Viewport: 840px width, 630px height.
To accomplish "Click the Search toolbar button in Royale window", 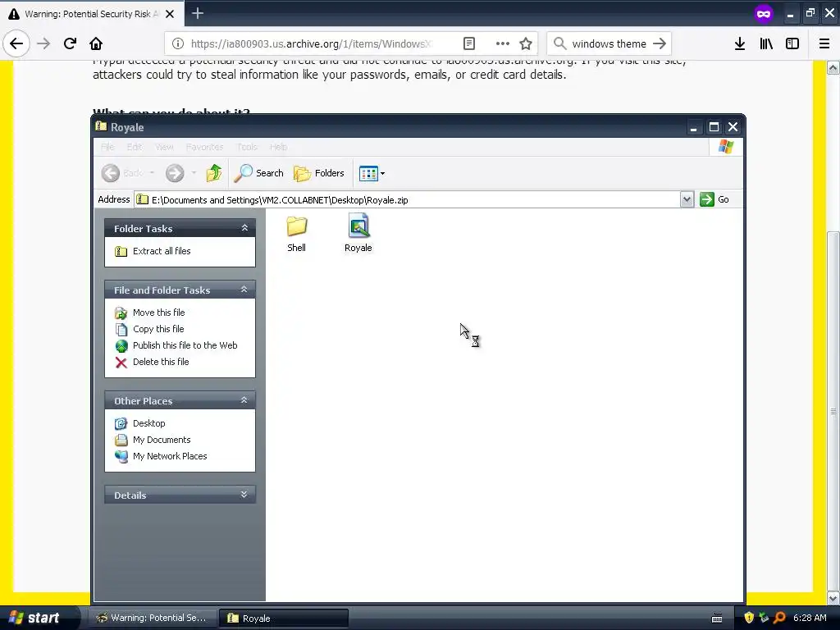I will (258, 173).
